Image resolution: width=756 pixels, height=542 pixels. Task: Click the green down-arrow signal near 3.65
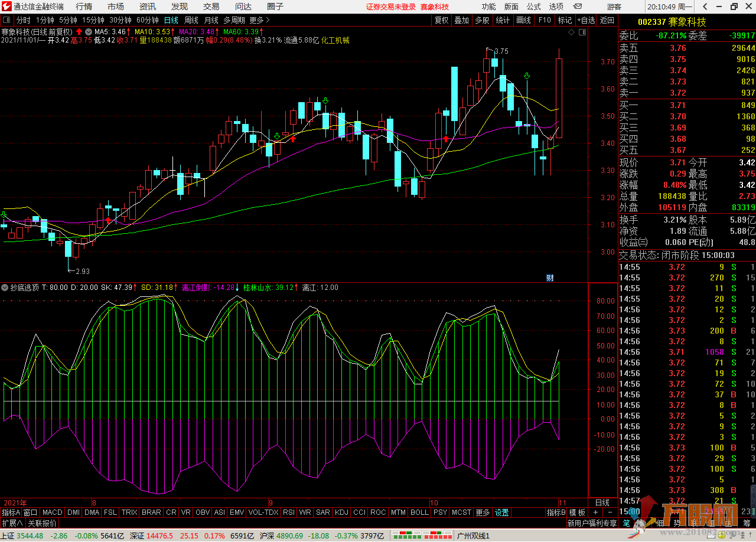tap(526, 76)
